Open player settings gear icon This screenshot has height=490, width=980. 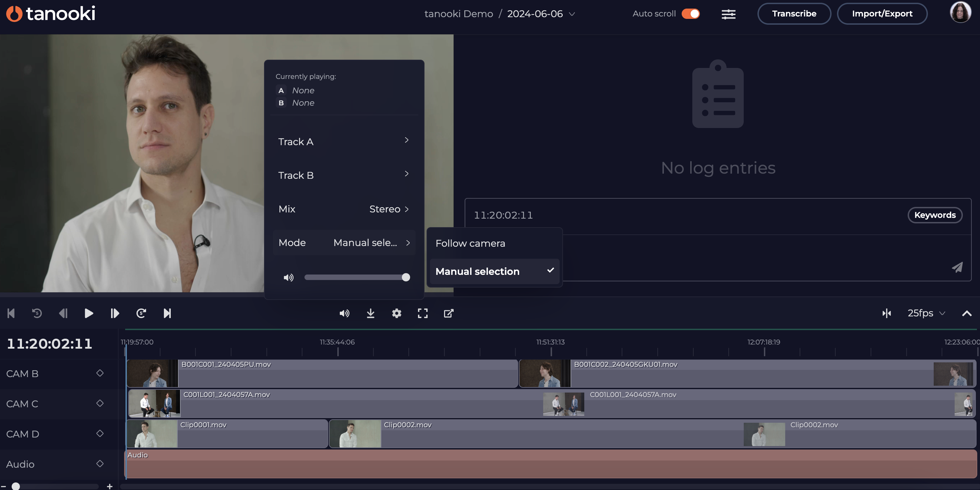click(x=396, y=313)
